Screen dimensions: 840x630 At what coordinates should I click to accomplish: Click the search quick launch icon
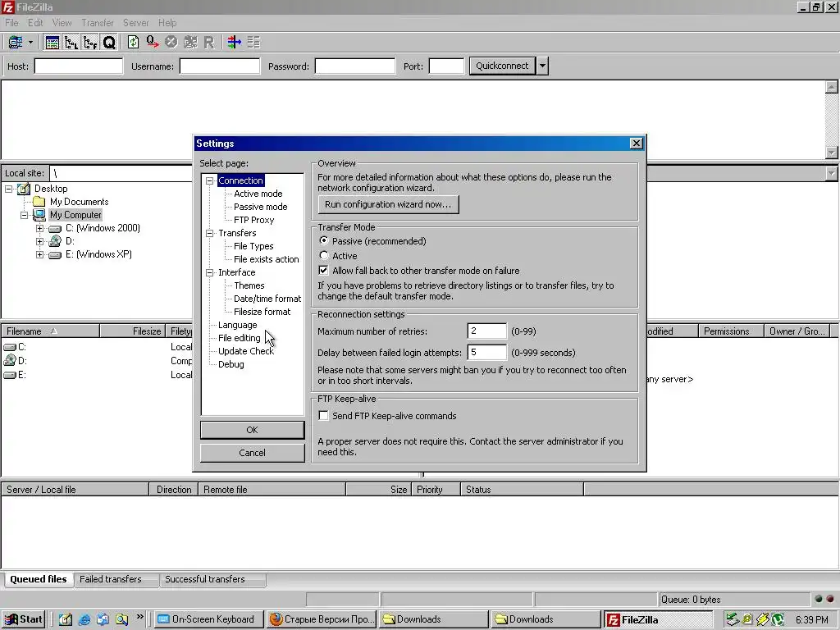click(121, 619)
